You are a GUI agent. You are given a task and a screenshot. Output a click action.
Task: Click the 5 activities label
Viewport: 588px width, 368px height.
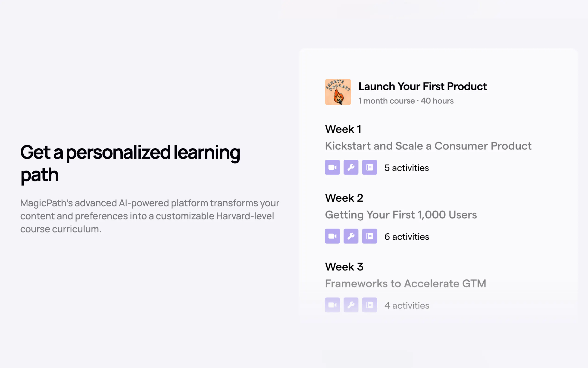(407, 168)
